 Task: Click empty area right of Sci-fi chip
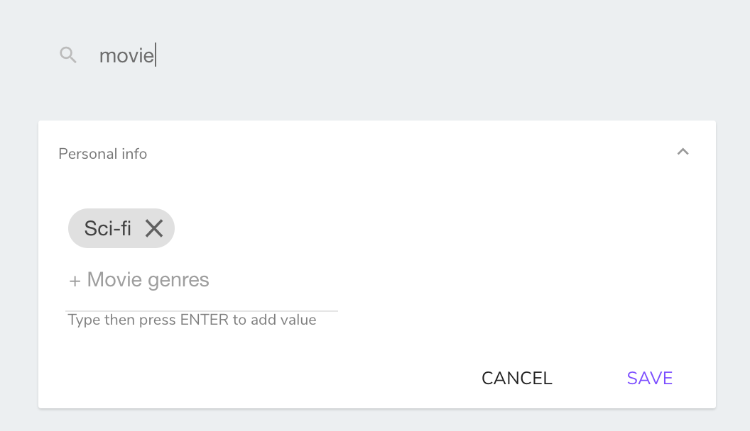pyautogui.click(x=430, y=228)
